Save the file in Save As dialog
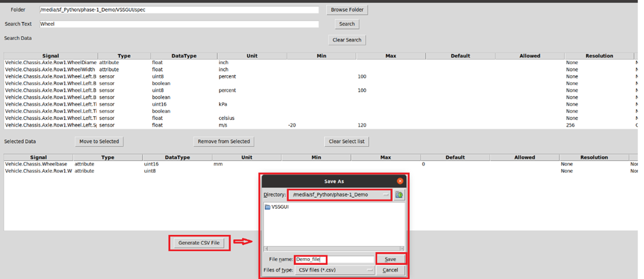 click(x=390, y=259)
